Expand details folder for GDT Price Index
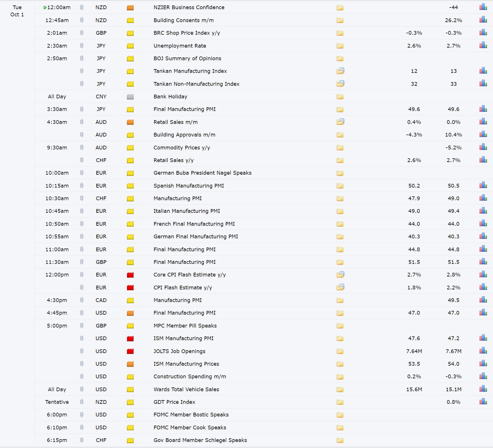Viewport: 493px width, 448px height. [340, 402]
